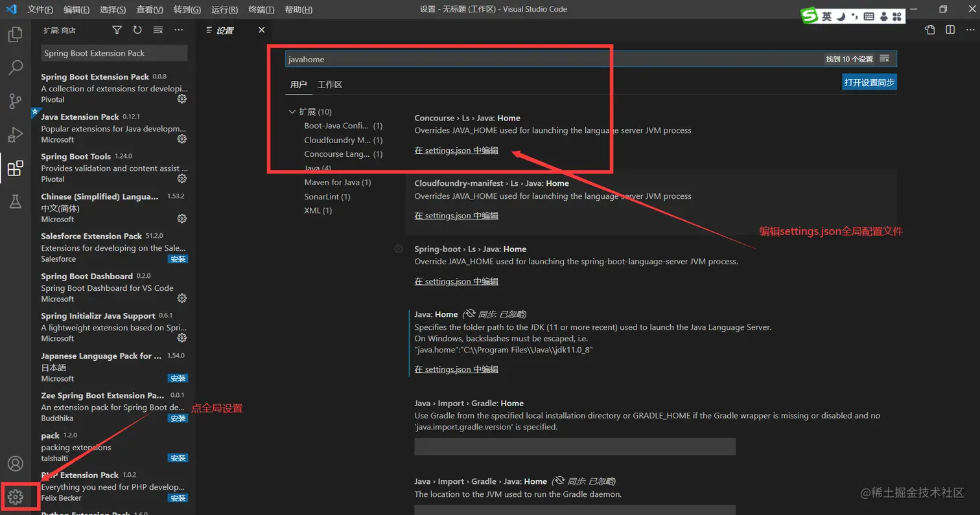
Task: Install Salesforce Extension Pack
Action: click(x=178, y=259)
